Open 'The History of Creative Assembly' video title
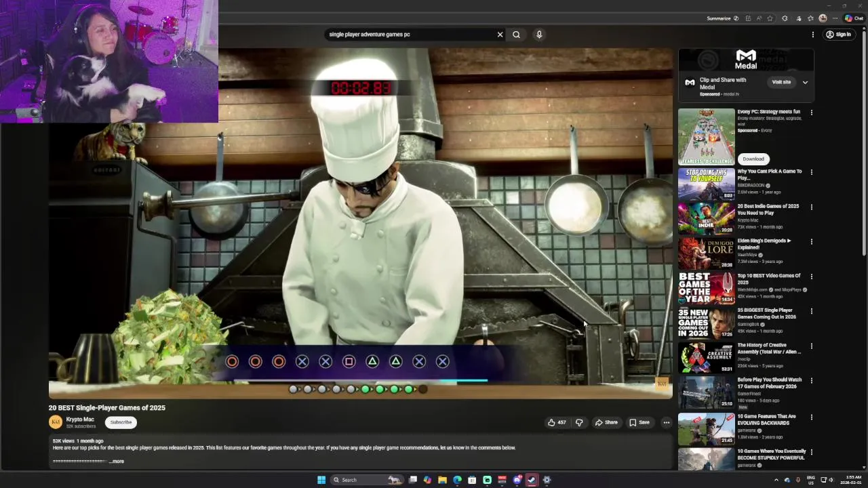The image size is (868, 488). pyautogui.click(x=769, y=348)
